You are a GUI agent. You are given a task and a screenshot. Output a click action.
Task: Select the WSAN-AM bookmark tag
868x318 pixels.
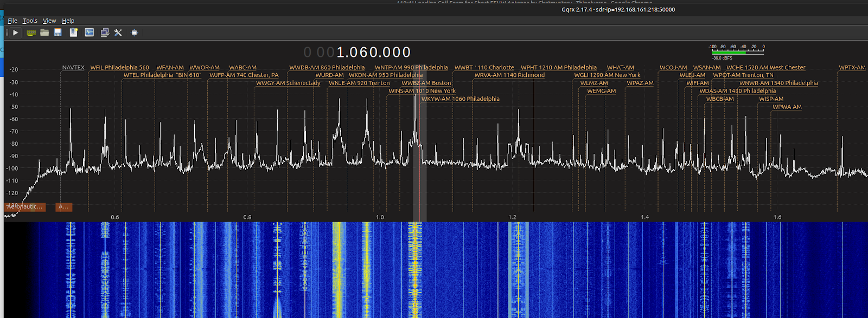[707, 68]
